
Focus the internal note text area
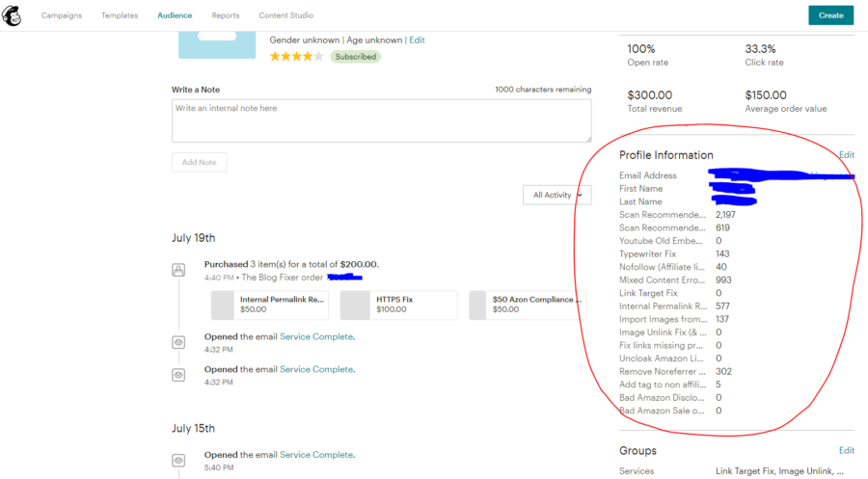(381, 120)
